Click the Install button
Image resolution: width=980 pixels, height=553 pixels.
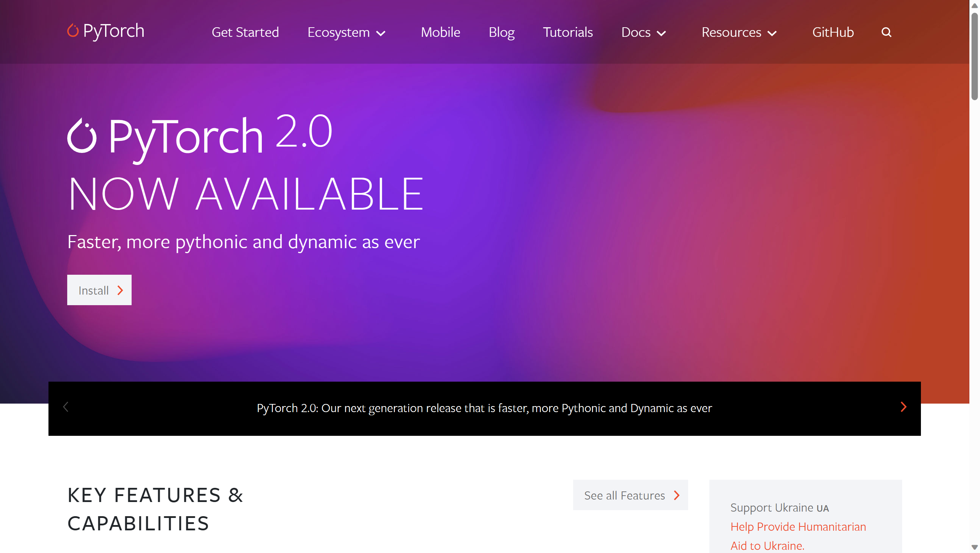click(99, 290)
